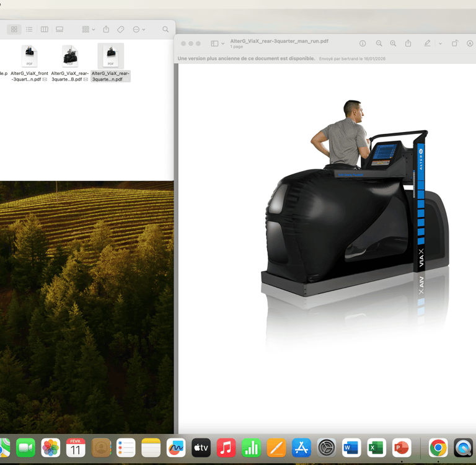This screenshot has width=476, height=465.
Task: Open Microsoft PowerPoint from the Dock
Action: click(402, 448)
